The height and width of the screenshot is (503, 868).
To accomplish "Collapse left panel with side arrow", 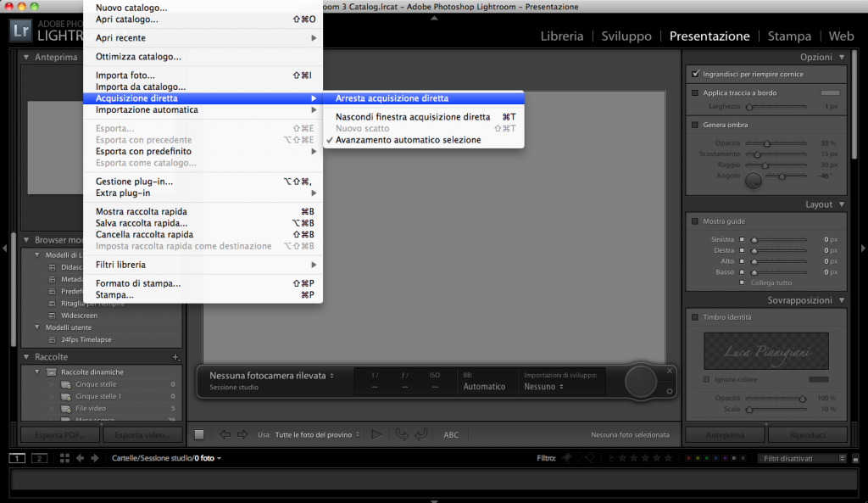I will click(x=4, y=249).
